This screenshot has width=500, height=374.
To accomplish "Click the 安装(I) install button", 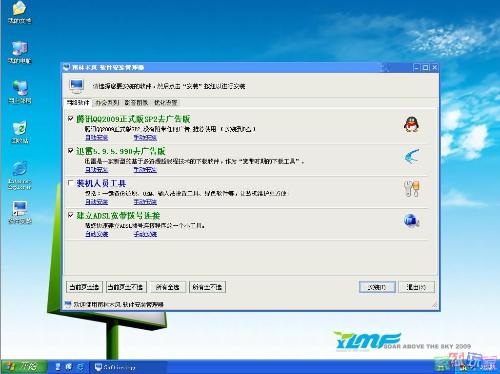I will pyautogui.click(x=377, y=287).
